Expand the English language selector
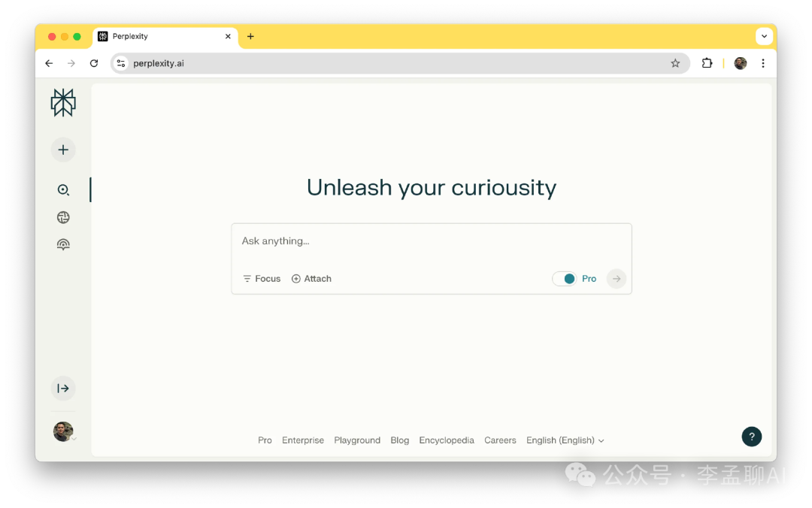 565,440
